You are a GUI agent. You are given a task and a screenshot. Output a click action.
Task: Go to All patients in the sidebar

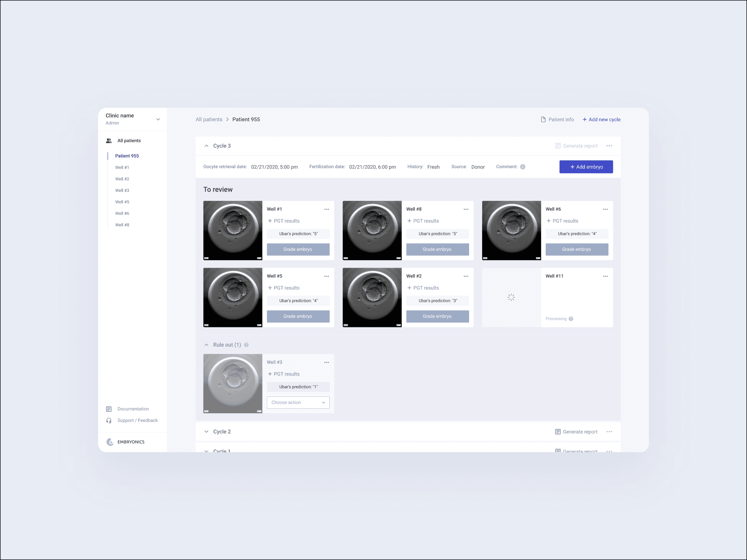(129, 141)
